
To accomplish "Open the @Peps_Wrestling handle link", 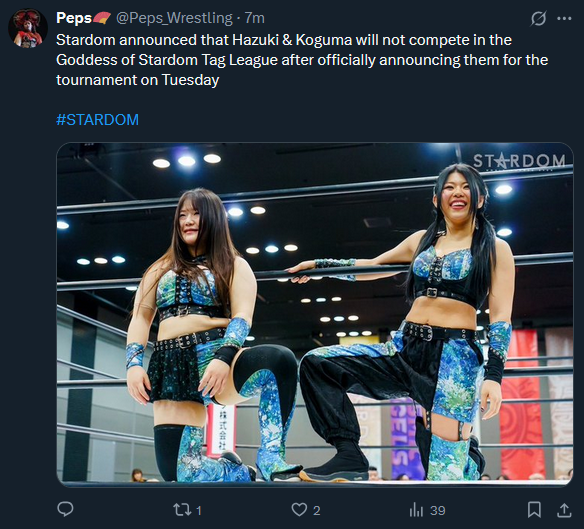I will [x=174, y=18].
